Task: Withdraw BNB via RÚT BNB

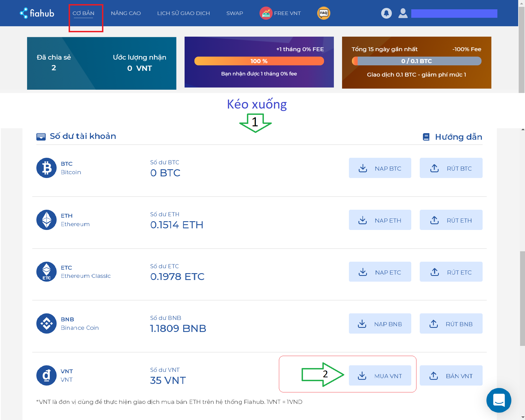Action: pyautogui.click(x=451, y=323)
